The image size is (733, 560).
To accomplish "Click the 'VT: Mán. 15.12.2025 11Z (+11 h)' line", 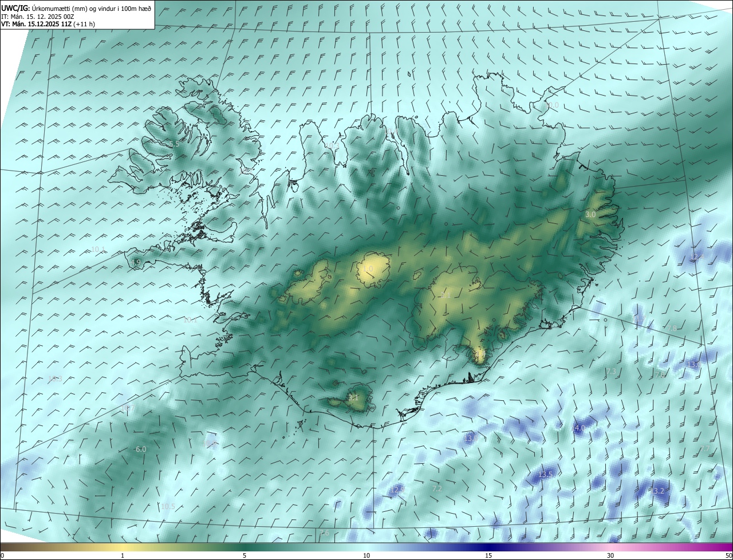I will tap(48, 24).
